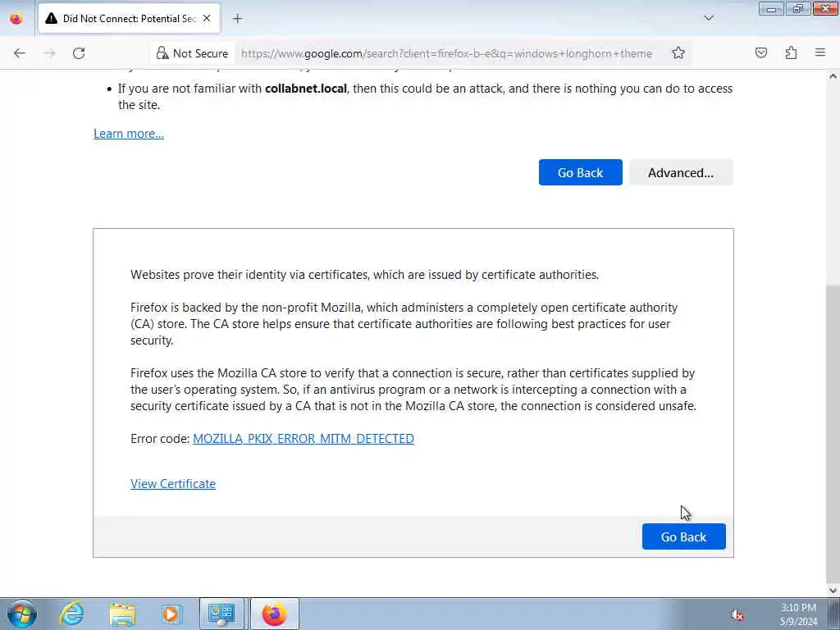Click the warning icon on the tab
Viewport: 840px width, 630px height.
tap(52, 18)
